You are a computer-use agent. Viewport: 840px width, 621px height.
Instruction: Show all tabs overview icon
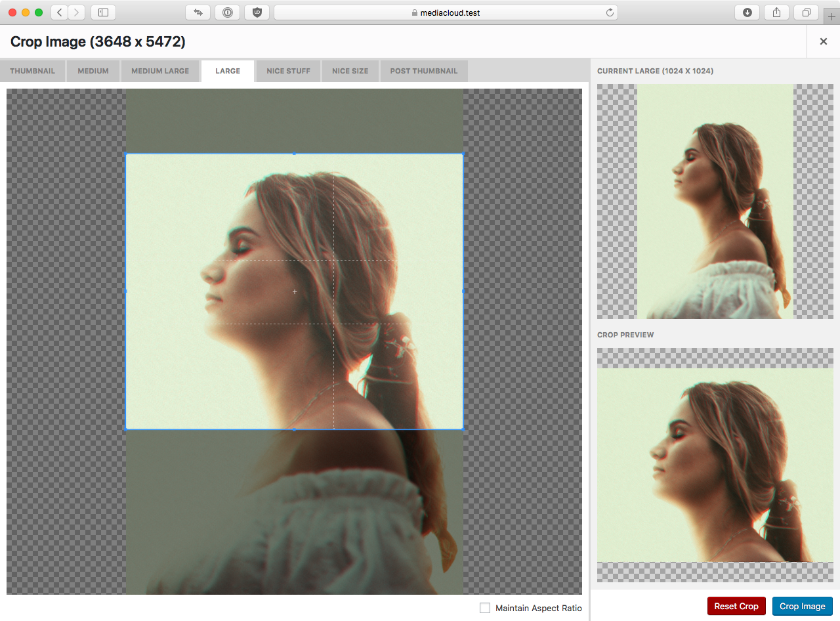click(x=806, y=12)
